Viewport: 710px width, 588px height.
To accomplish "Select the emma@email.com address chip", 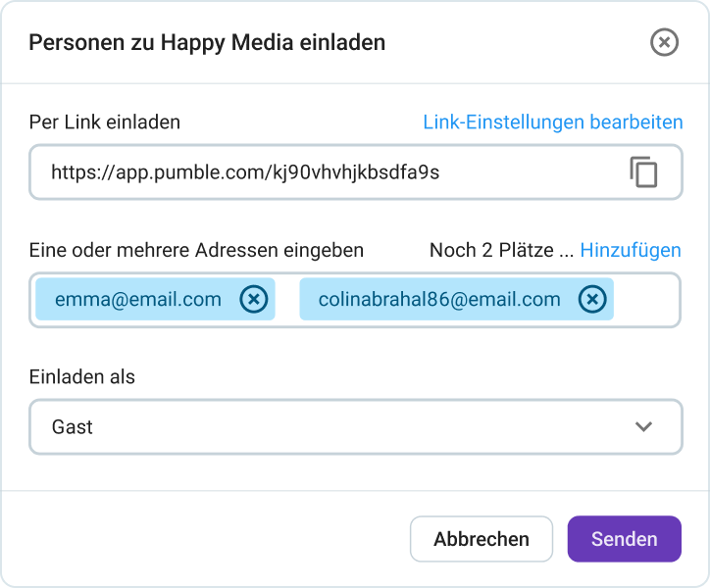I will click(x=138, y=300).
